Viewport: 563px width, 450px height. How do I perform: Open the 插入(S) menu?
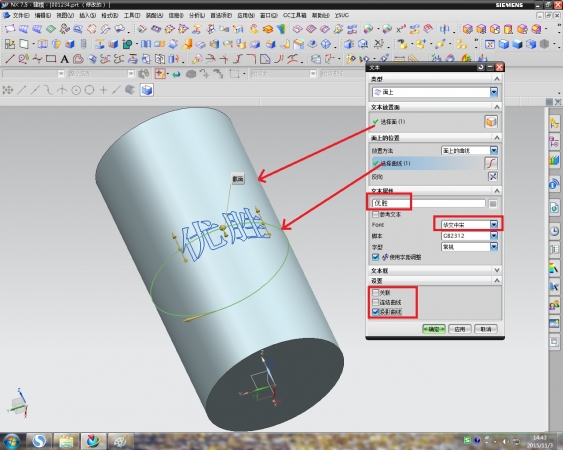87,15
